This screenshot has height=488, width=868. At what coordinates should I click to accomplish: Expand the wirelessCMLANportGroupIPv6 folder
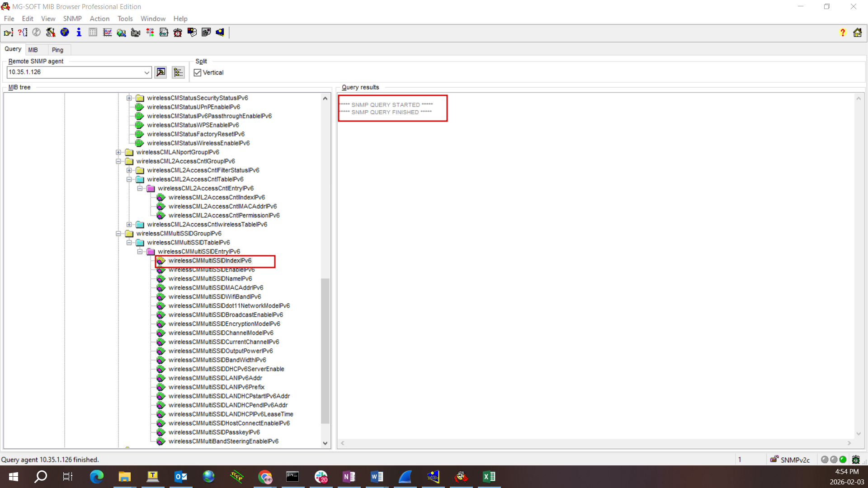pyautogui.click(x=118, y=152)
